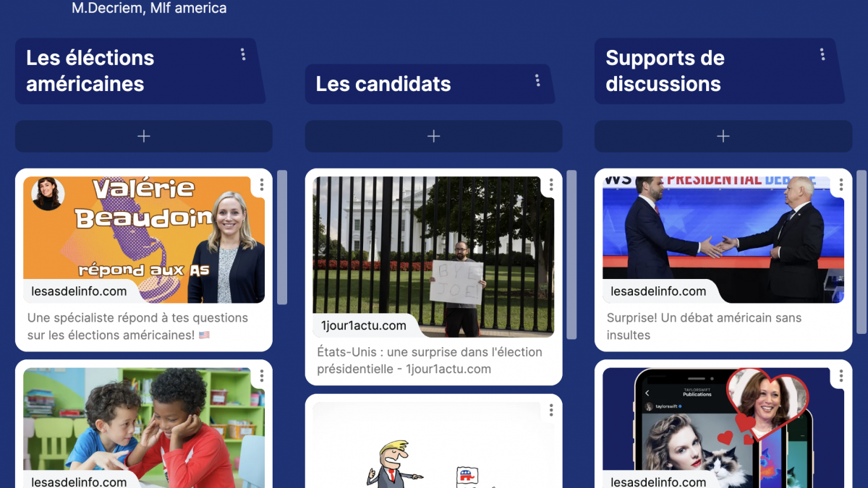Click the Les candidats column scrollbar
This screenshot has width=868, height=488.
point(571,254)
